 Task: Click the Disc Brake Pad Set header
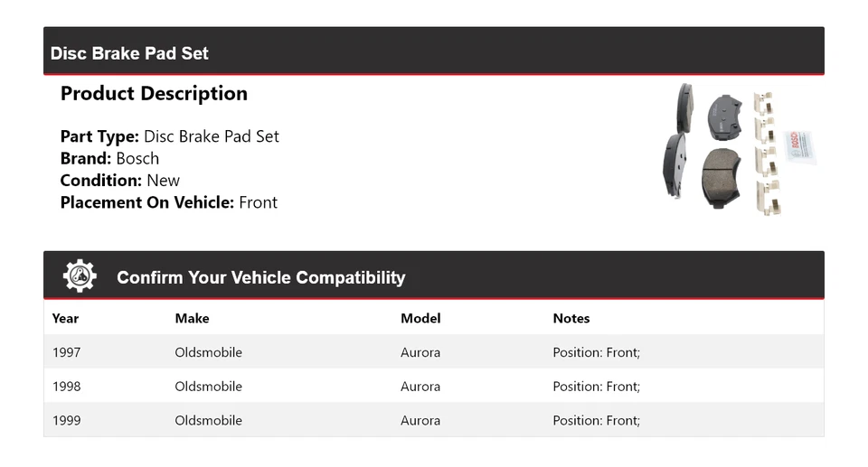point(129,53)
